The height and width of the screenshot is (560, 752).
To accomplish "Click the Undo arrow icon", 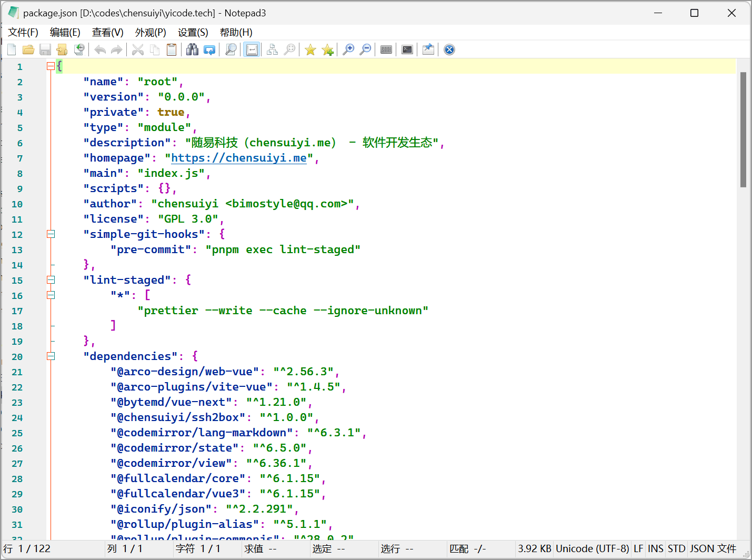I will 100,49.
